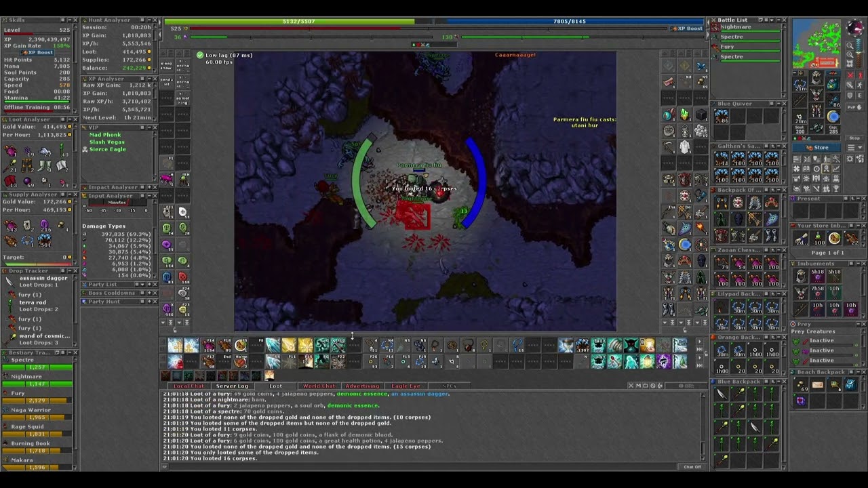This screenshot has width=868, height=488.
Task: Click the minimap view
Action: tap(816, 43)
